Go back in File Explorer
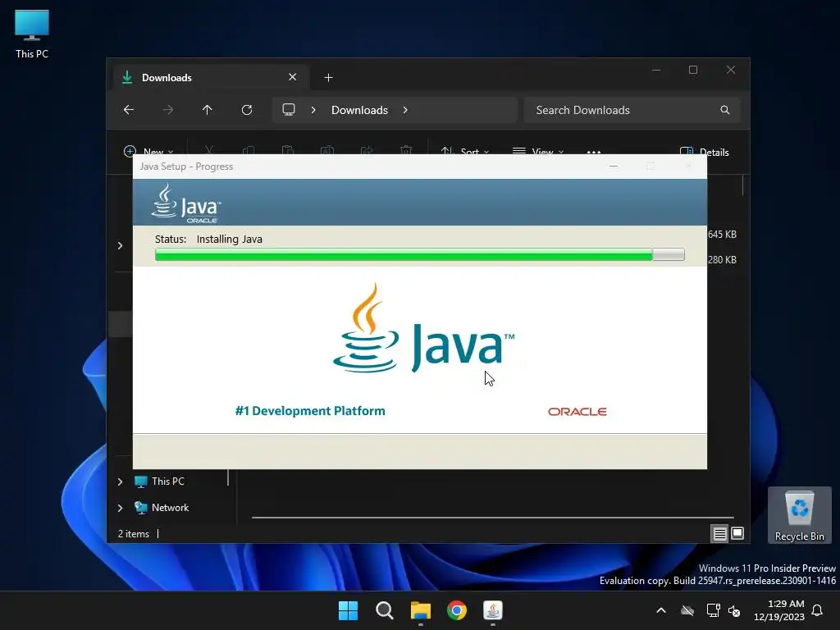840x630 pixels. 129,110
